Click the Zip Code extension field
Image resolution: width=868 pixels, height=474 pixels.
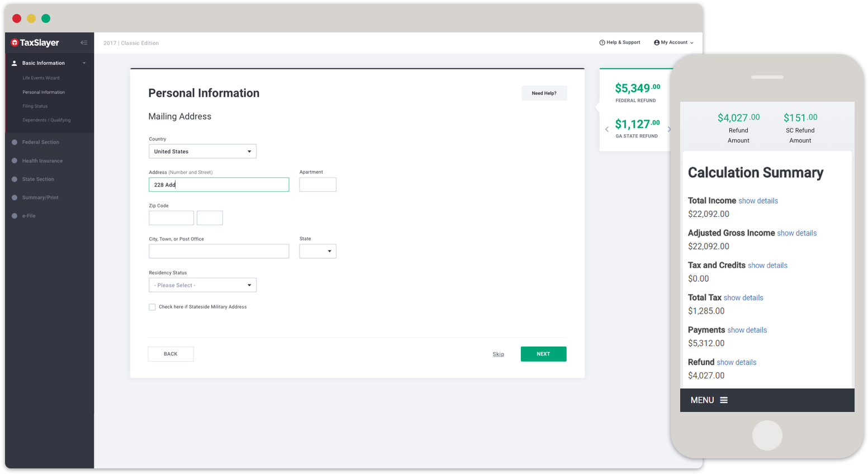[x=210, y=218]
